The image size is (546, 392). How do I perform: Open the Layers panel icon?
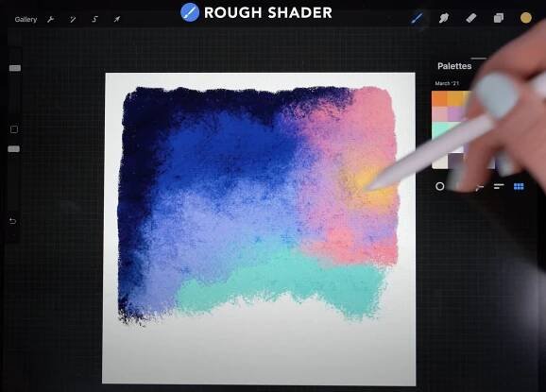[498, 18]
